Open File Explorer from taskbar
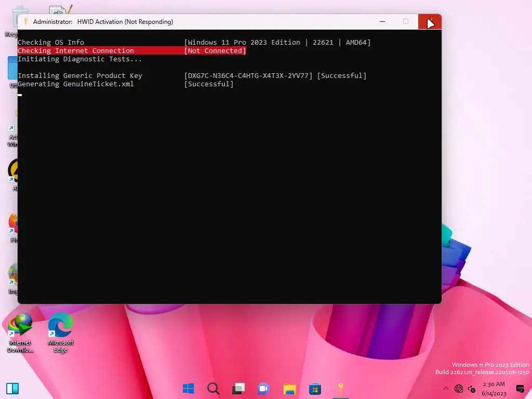532x399 pixels. click(x=289, y=389)
